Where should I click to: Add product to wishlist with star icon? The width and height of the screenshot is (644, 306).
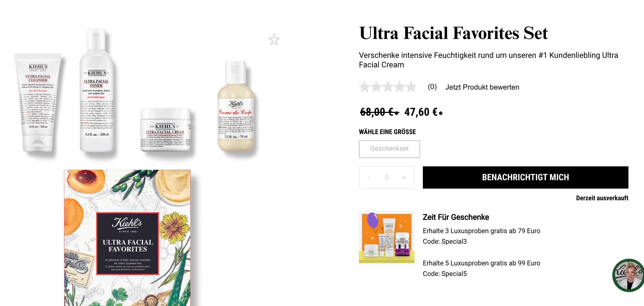click(274, 40)
